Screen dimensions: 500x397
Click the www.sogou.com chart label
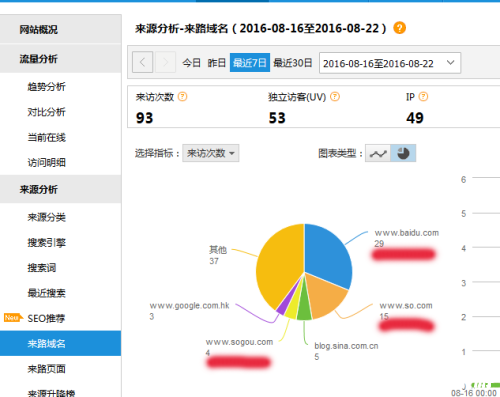point(239,342)
